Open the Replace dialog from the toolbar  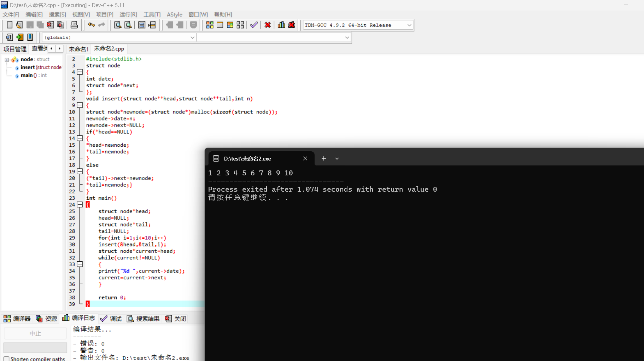click(x=128, y=25)
